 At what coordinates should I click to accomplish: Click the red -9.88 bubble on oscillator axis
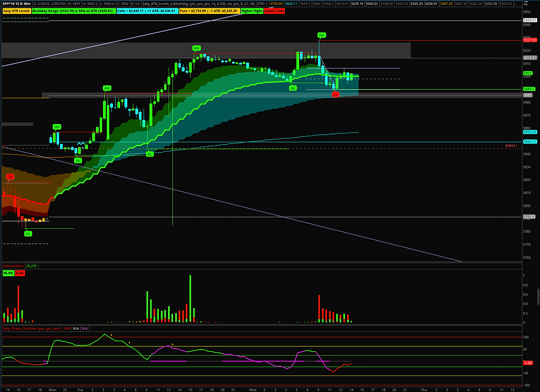[x=528, y=363]
